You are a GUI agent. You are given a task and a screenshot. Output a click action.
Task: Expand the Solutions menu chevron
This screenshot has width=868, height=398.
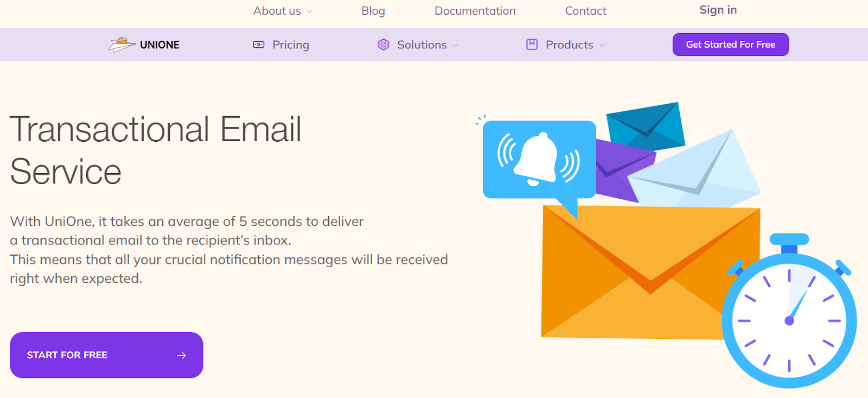pyautogui.click(x=455, y=46)
